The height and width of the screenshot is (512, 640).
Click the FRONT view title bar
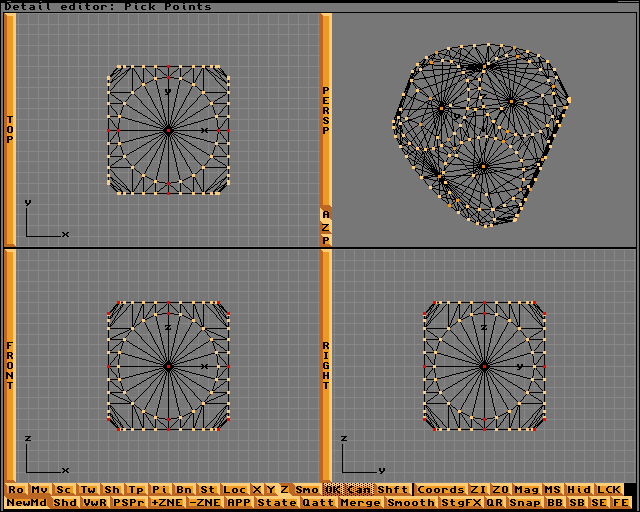[x=10, y=365]
